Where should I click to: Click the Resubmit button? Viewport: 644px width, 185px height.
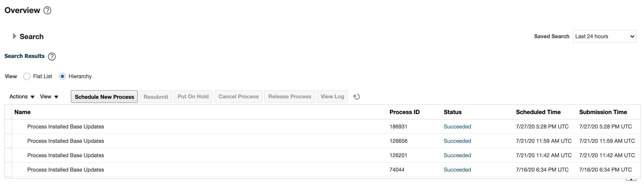coord(156,97)
